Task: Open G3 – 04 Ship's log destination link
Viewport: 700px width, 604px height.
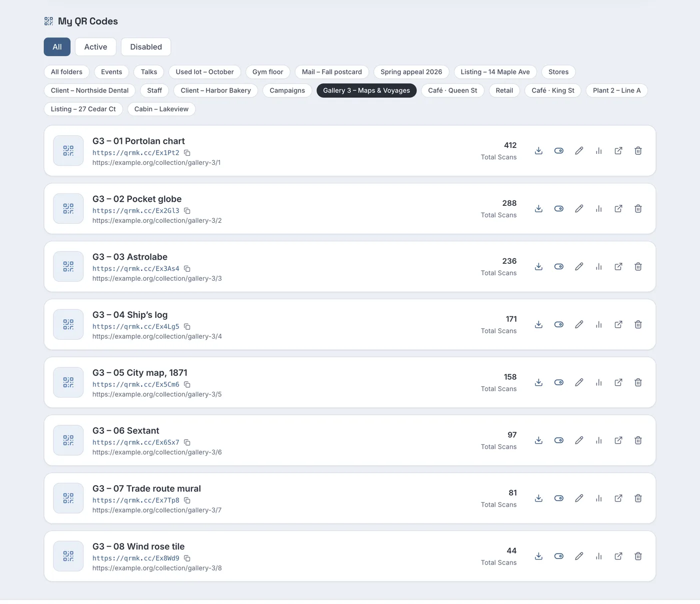Action: click(618, 325)
